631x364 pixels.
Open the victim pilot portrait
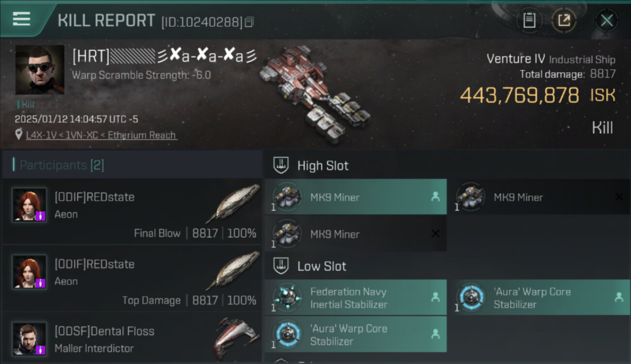[x=40, y=70]
